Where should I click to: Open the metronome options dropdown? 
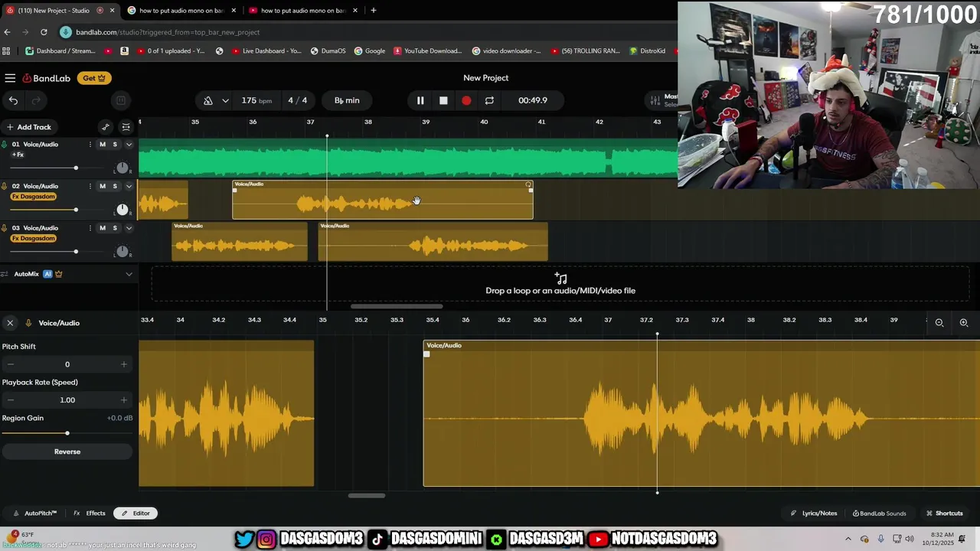pyautogui.click(x=225, y=100)
